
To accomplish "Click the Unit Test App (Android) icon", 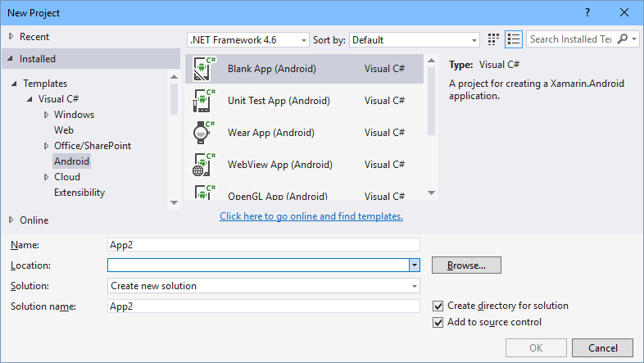I will coord(203,101).
